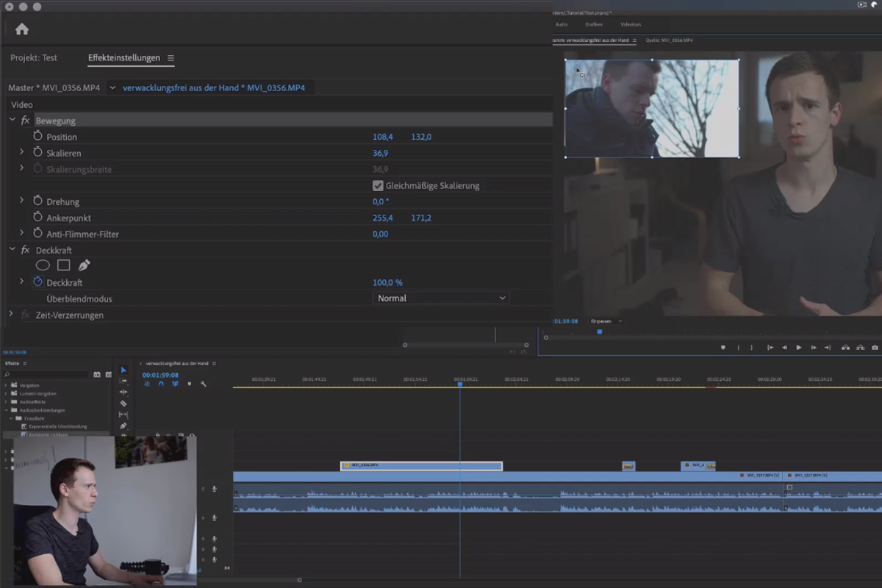Open the Grafiken workspace tab

[594, 24]
